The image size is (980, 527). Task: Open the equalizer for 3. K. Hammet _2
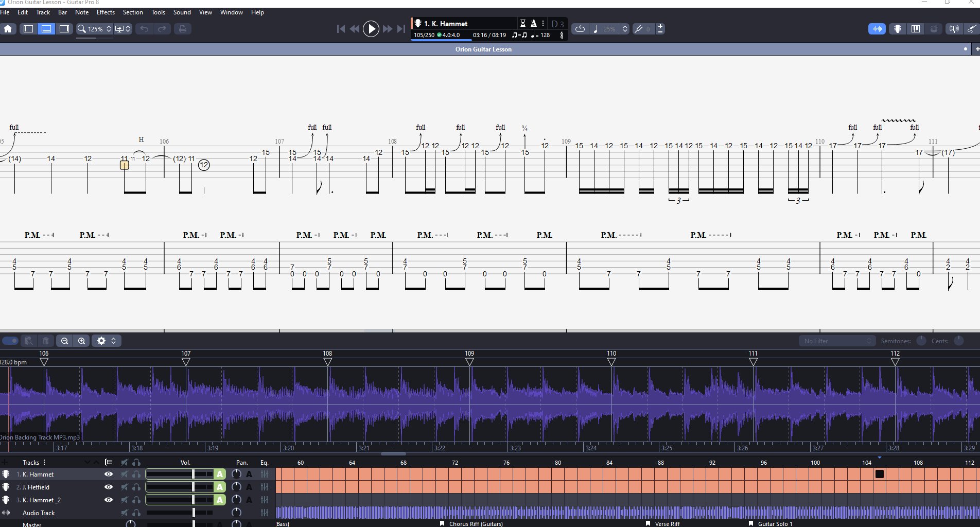(265, 500)
